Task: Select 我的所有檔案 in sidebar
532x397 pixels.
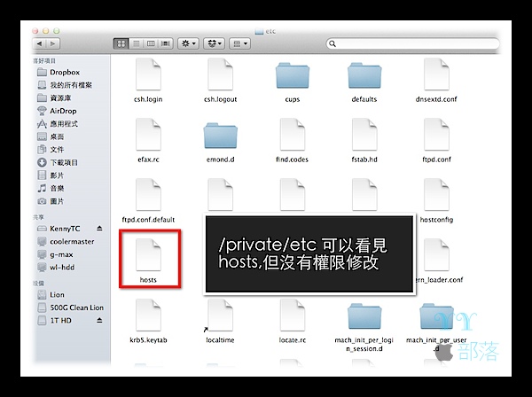Action: pyautogui.click(x=64, y=85)
